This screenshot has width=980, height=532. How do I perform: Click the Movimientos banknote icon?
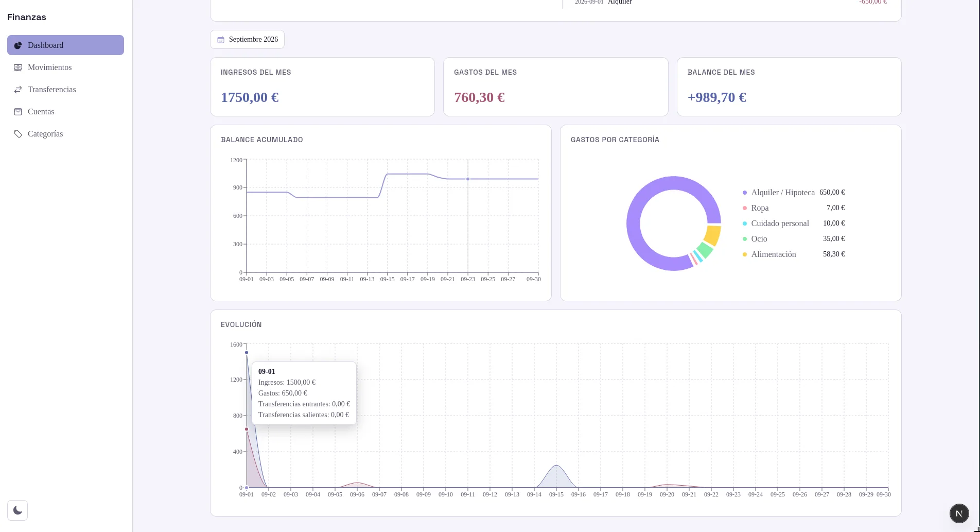18,67
